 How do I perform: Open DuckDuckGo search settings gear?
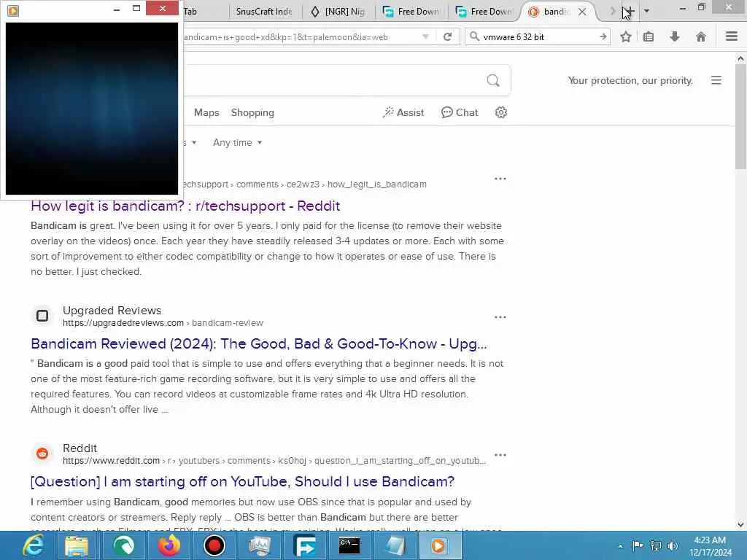click(x=500, y=112)
